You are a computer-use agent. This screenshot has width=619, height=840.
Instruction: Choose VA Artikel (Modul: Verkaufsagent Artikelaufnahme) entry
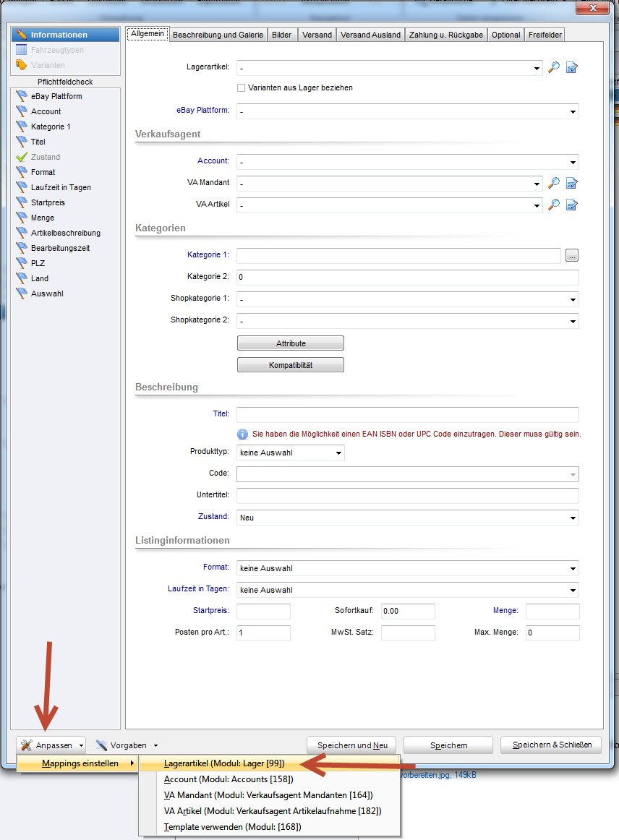(x=269, y=810)
